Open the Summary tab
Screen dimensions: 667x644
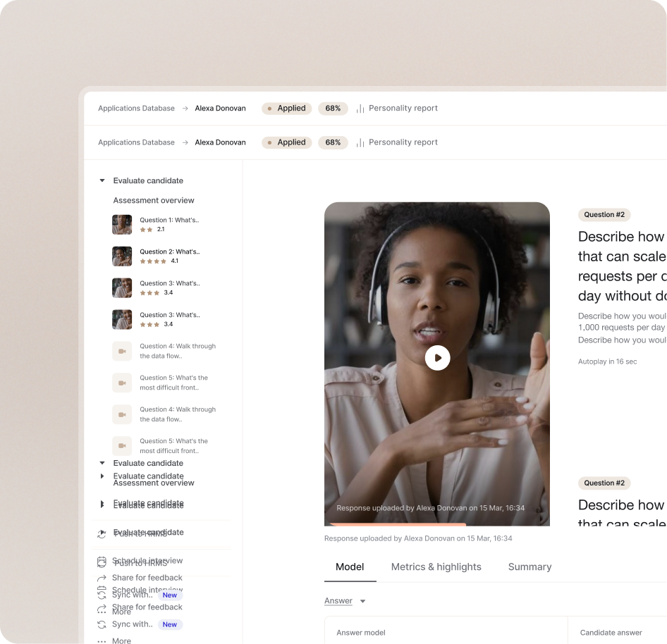pyautogui.click(x=530, y=566)
